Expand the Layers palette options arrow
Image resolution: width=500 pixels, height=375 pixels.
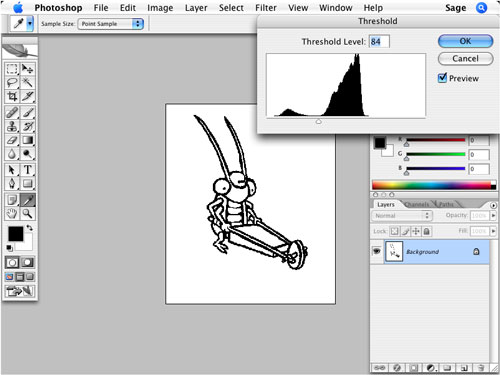pyautogui.click(x=493, y=205)
